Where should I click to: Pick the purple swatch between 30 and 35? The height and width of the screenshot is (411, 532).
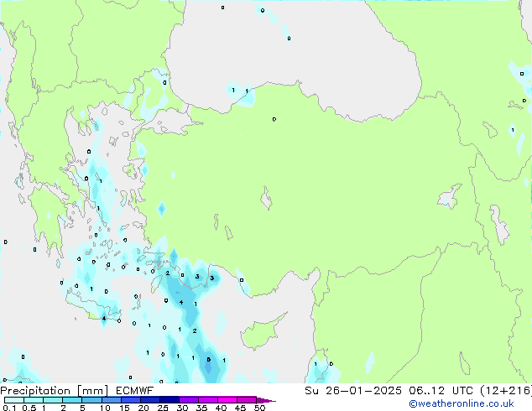pos(189,400)
